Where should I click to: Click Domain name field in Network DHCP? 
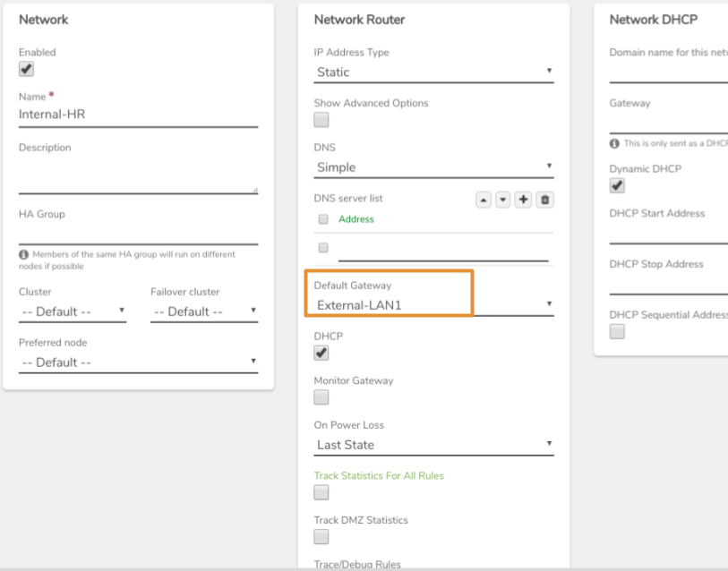point(669,72)
